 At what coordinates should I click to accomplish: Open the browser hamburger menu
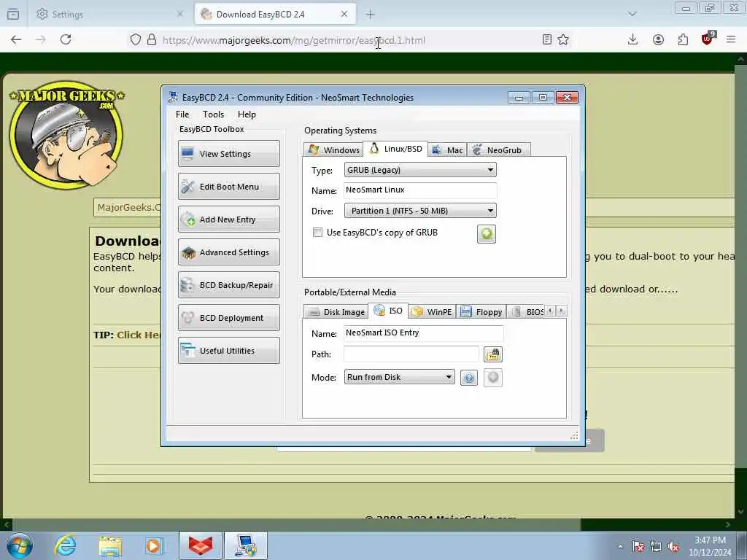pos(731,39)
